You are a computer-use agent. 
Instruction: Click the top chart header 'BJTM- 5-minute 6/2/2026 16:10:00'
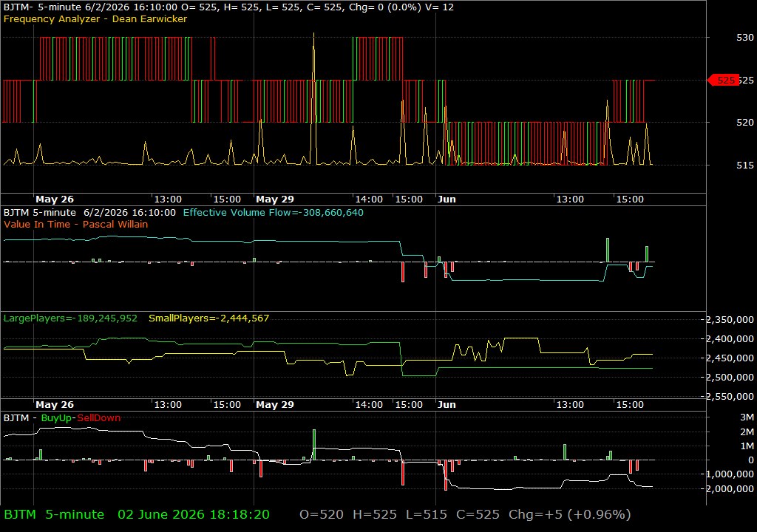point(90,7)
